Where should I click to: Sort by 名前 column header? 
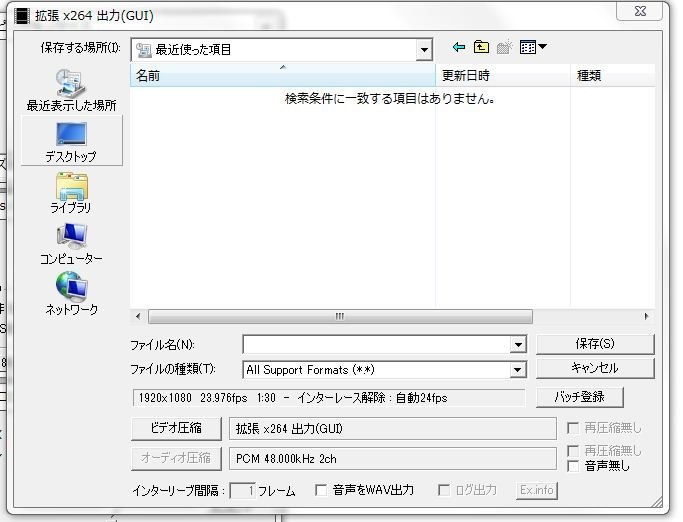(x=282, y=75)
